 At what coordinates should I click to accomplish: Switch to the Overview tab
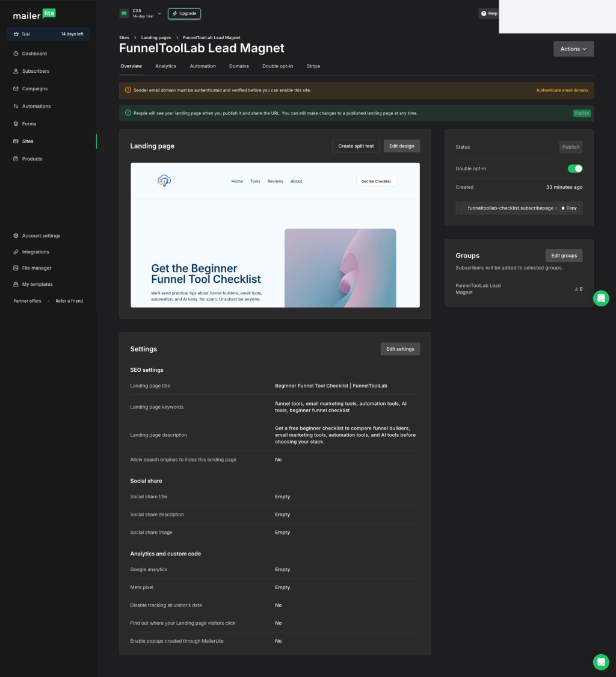point(131,66)
